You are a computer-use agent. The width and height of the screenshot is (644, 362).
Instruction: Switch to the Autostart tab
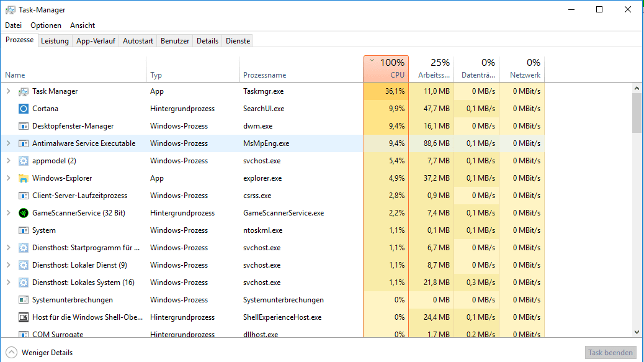(x=138, y=41)
